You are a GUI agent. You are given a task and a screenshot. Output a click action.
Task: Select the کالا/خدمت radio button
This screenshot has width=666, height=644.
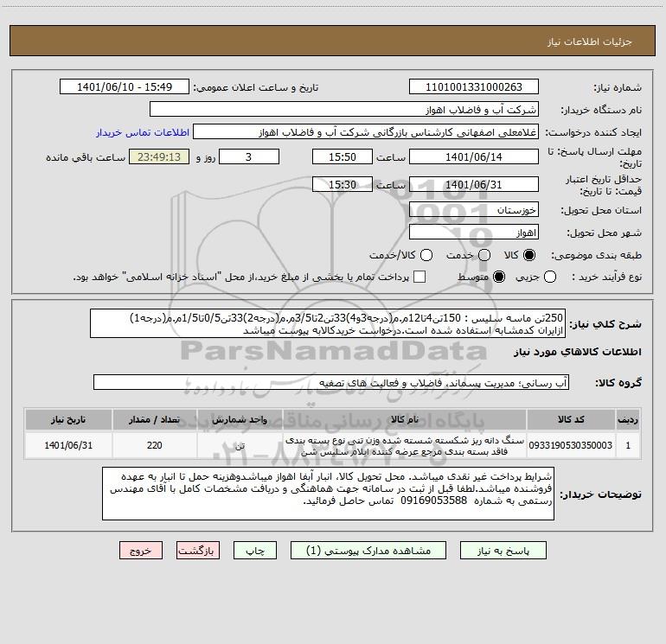point(426,255)
